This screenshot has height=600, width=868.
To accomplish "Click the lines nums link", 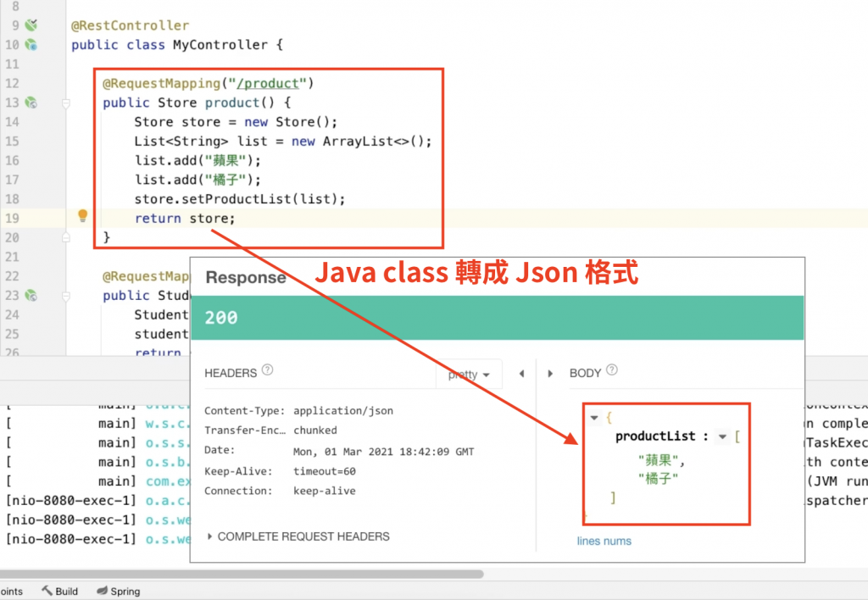I will click(604, 541).
